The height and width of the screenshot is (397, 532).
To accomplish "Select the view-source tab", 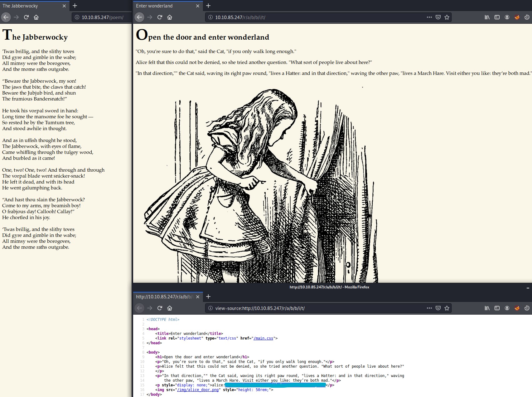I will tap(168, 297).
